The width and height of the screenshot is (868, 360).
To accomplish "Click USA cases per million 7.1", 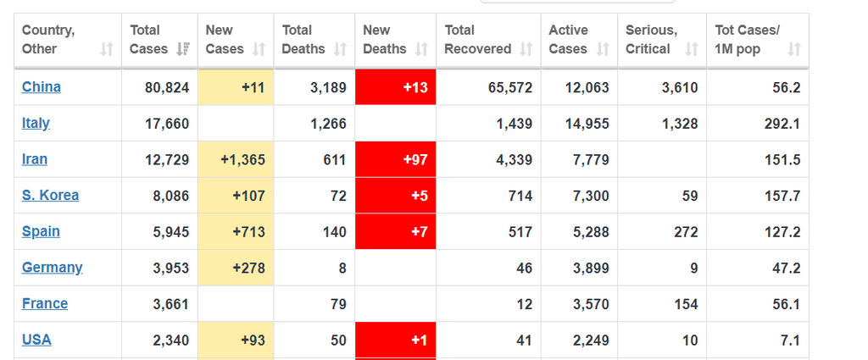I will pyautogui.click(x=790, y=340).
